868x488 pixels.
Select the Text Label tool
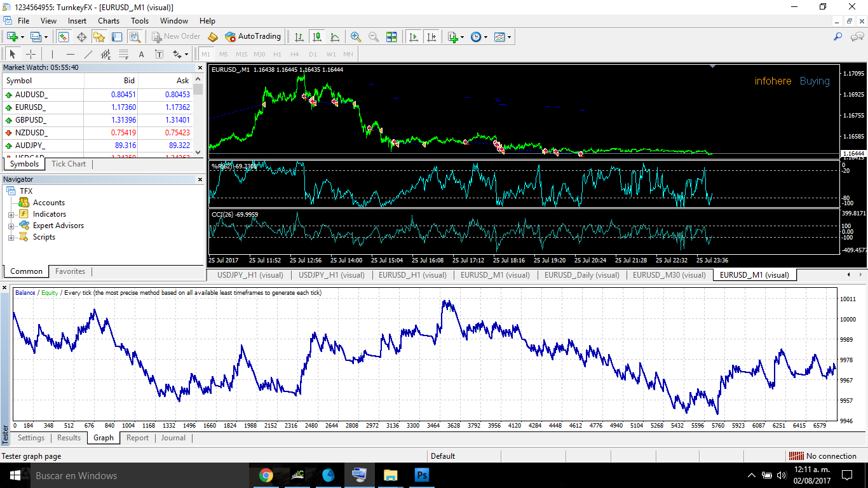(159, 54)
